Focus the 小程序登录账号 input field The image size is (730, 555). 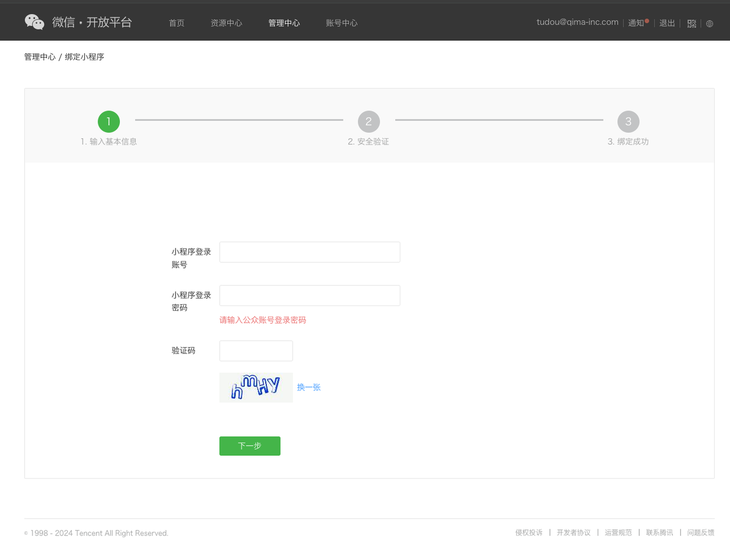[310, 252]
